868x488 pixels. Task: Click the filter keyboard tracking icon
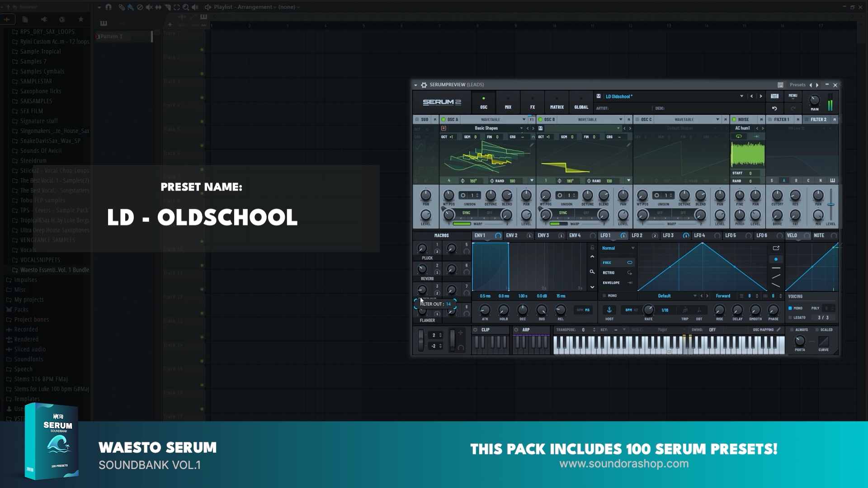832,180
